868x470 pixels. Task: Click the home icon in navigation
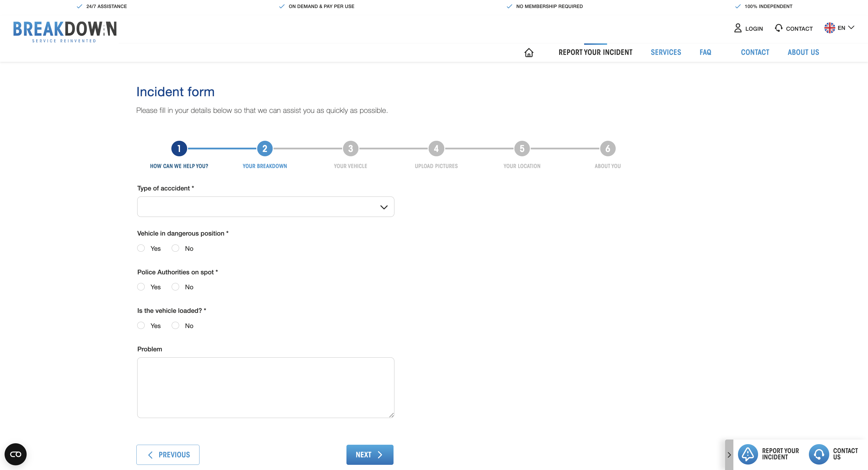pos(529,53)
